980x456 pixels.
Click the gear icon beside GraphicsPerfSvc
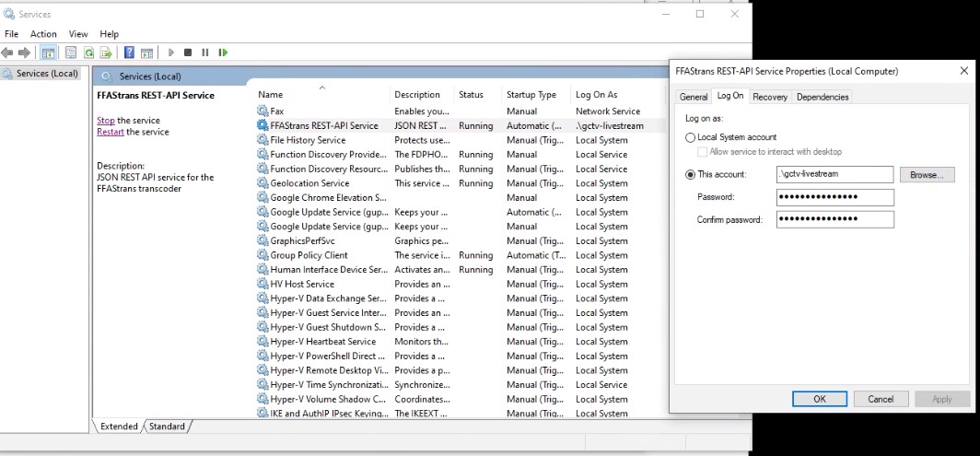[262, 240]
